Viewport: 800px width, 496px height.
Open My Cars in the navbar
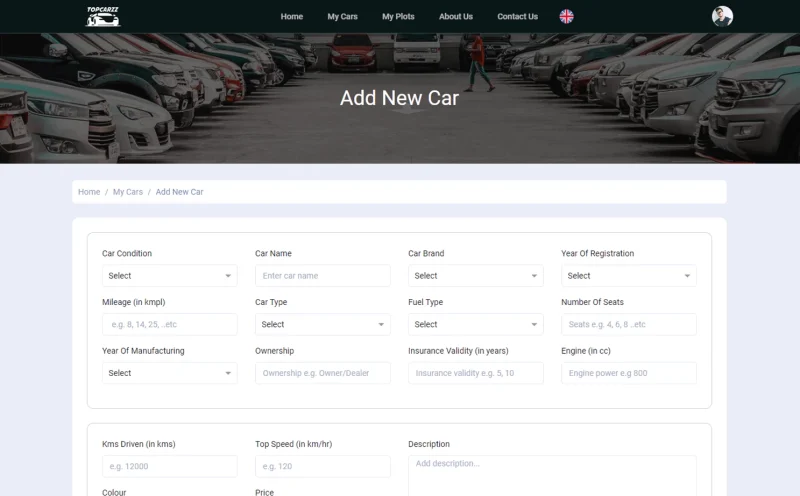click(x=342, y=16)
